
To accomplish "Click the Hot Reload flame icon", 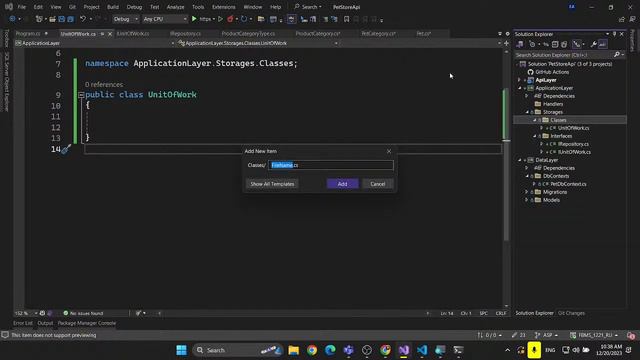I will pyautogui.click(x=230, y=19).
